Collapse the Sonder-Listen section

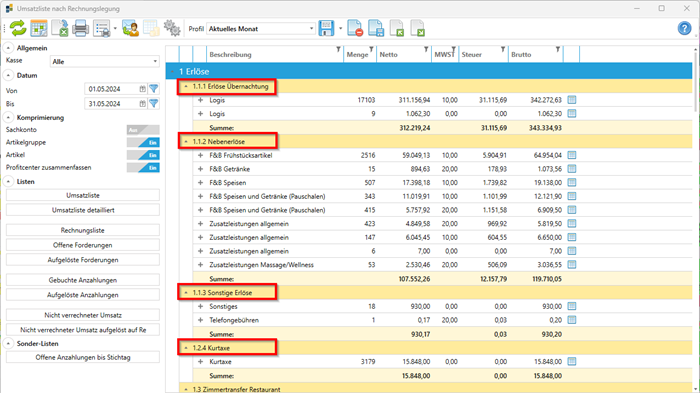click(x=8, y=343)
